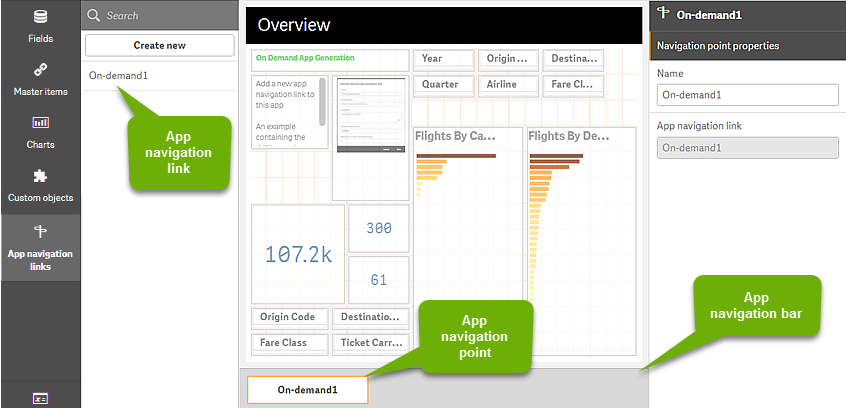
Task: Click the 107.2k KPI tile
Action: (x=297, y=254)
